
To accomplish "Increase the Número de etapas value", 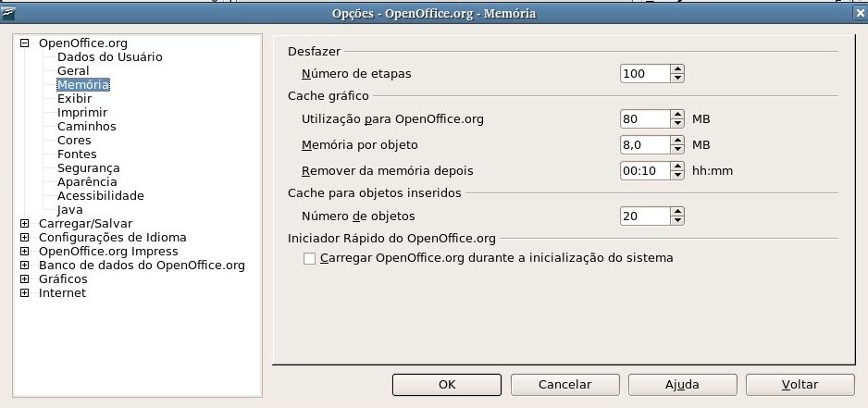I will [677, 68].
